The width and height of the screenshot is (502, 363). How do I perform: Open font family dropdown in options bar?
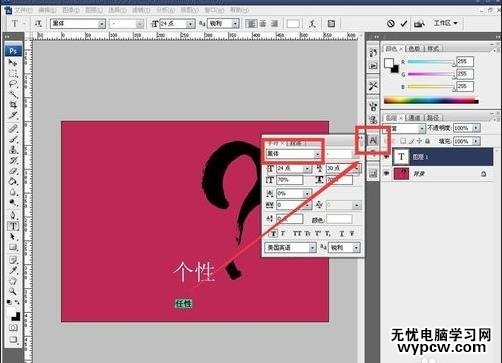click(x=101, y=24)
